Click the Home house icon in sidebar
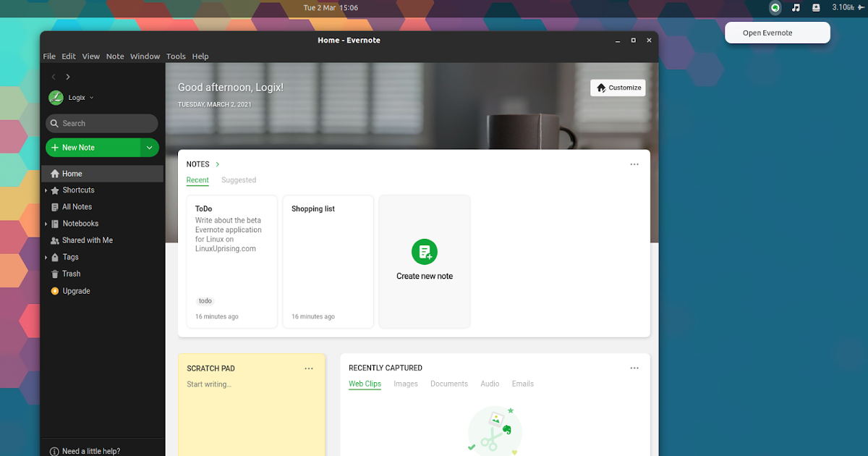Image resolution: width=868 pixels, height=456 pixels. click(x=55, y=174)
